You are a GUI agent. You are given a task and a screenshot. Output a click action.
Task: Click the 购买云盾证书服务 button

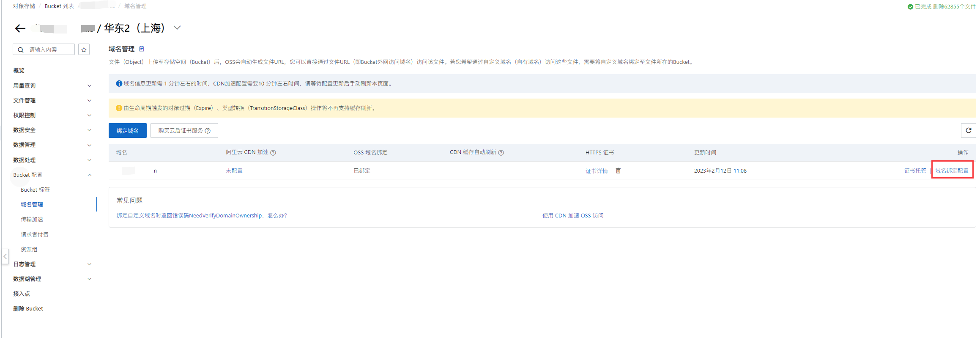(x=184, y=131)
